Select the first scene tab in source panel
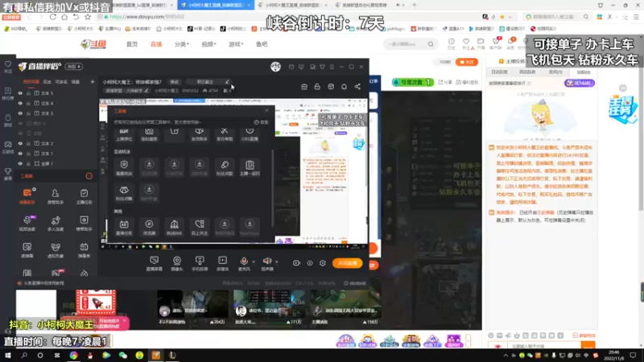The width and height of the screenshot is (644, 362). click(x=31, y=82)
